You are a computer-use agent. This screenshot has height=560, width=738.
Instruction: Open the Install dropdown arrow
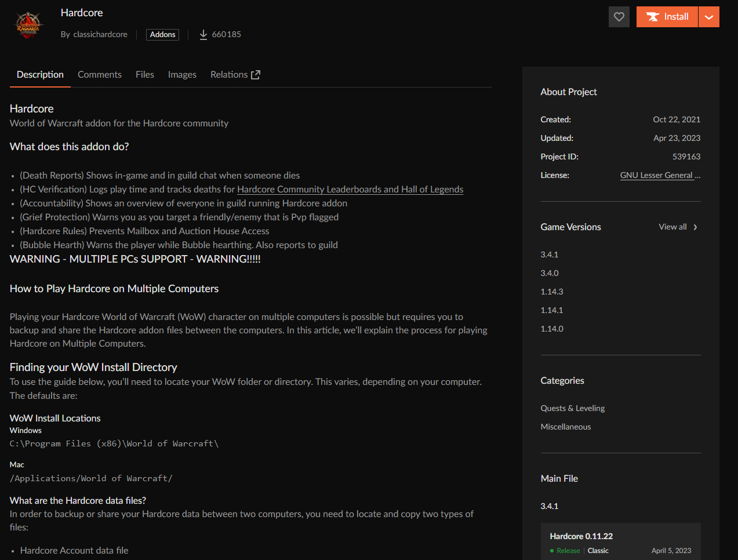708,17
